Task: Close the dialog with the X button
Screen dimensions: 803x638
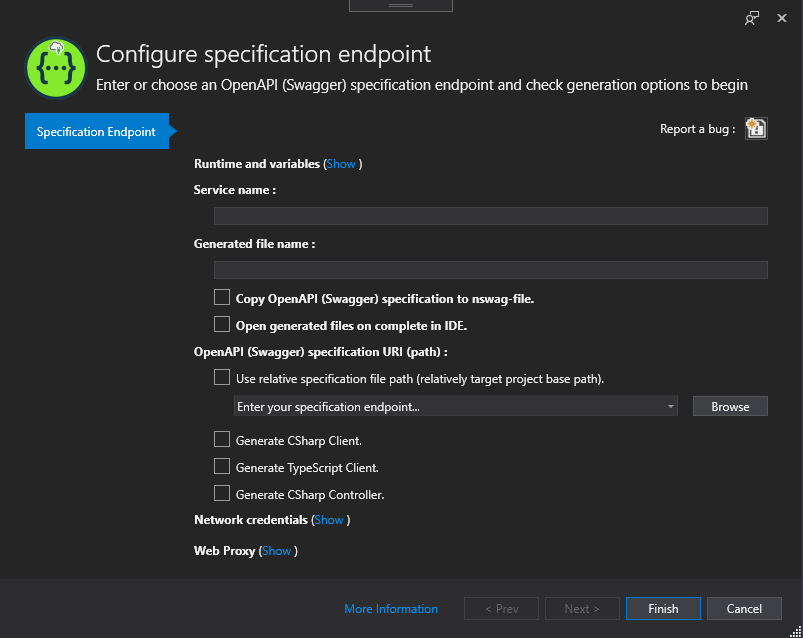Action: 782,18
